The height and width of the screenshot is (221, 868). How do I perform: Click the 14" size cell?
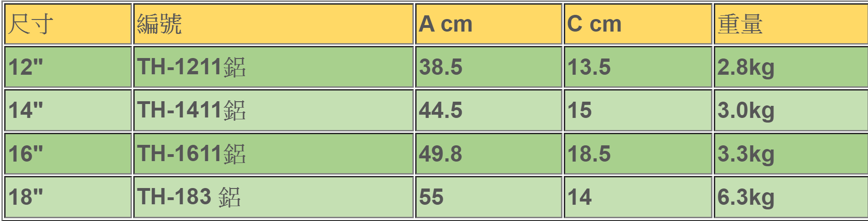click(x=68, y=110)
